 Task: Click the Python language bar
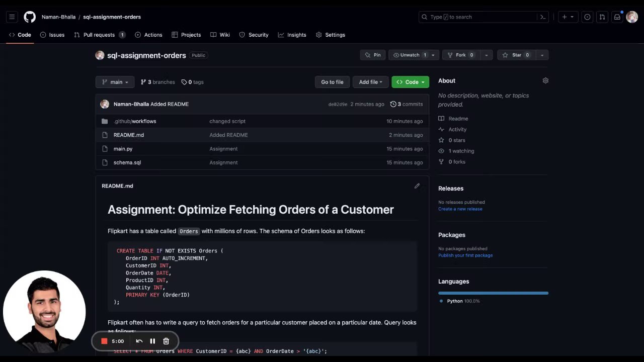click(493, 293)
